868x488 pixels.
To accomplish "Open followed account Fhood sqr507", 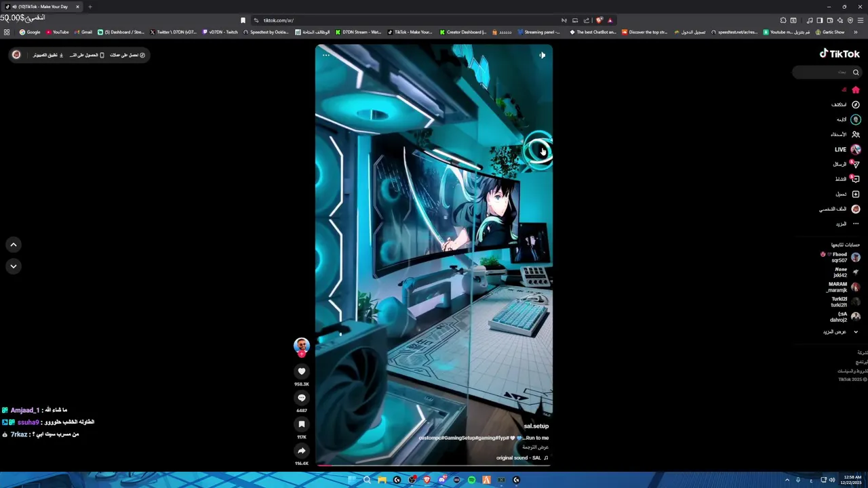I will click(x=841, y=257).
